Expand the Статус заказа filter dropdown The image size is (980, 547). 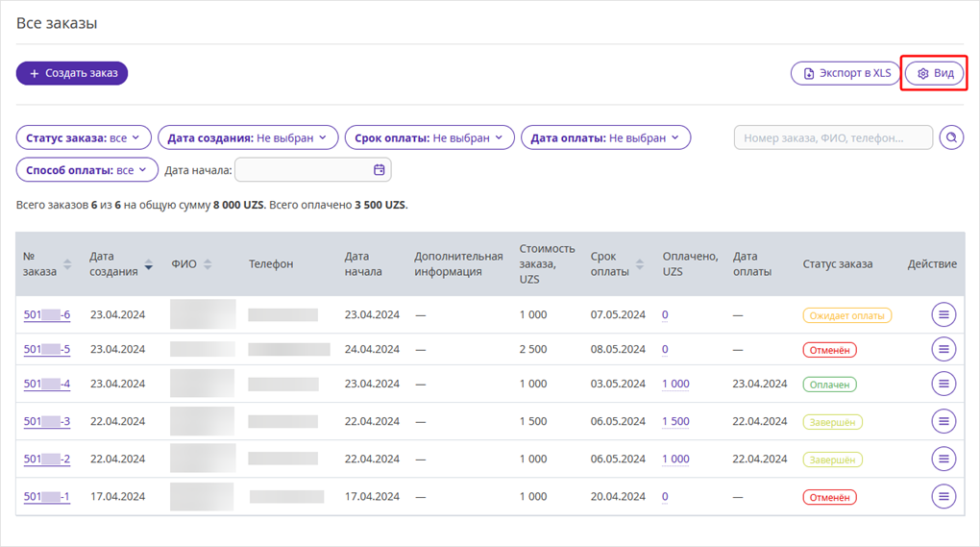coord(84,137)
